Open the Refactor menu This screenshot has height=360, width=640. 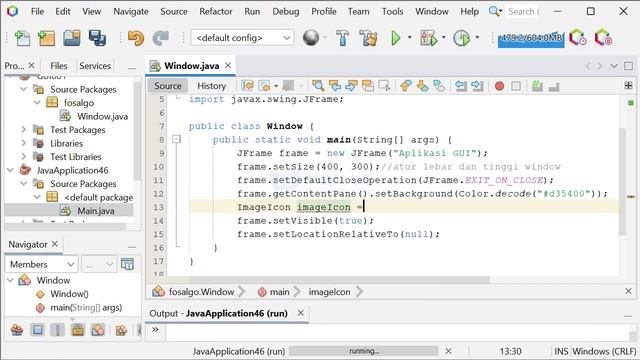(216, 11)
